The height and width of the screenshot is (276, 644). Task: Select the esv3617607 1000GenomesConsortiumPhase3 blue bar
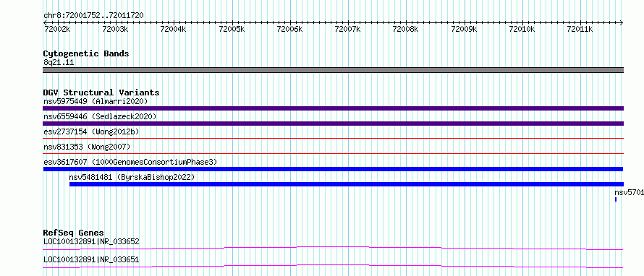tap(333, 169)
